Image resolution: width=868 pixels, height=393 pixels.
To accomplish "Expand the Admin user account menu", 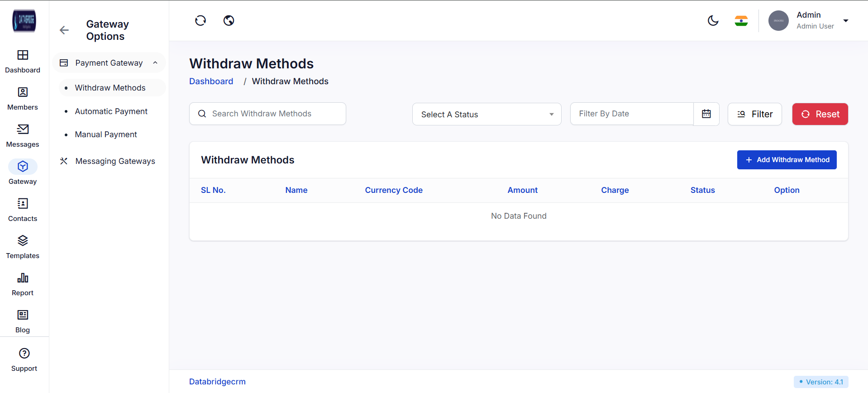I will [845, 21].
